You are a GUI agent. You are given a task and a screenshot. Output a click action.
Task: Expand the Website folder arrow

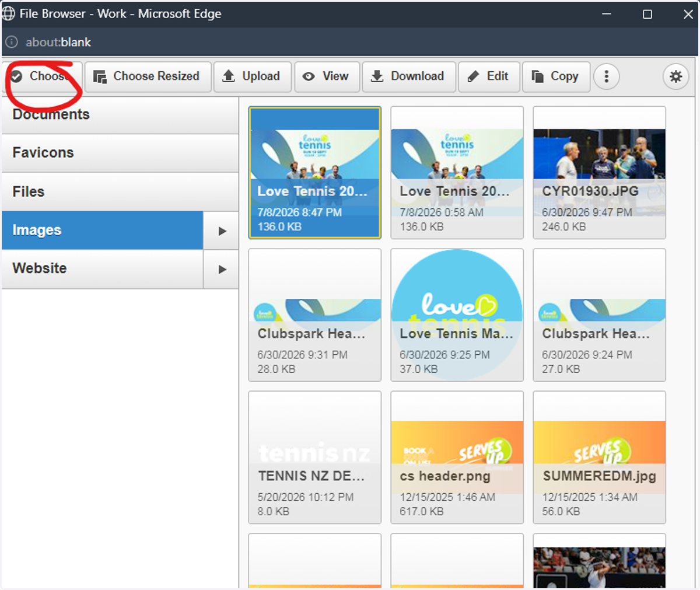[x=222, y=269]
